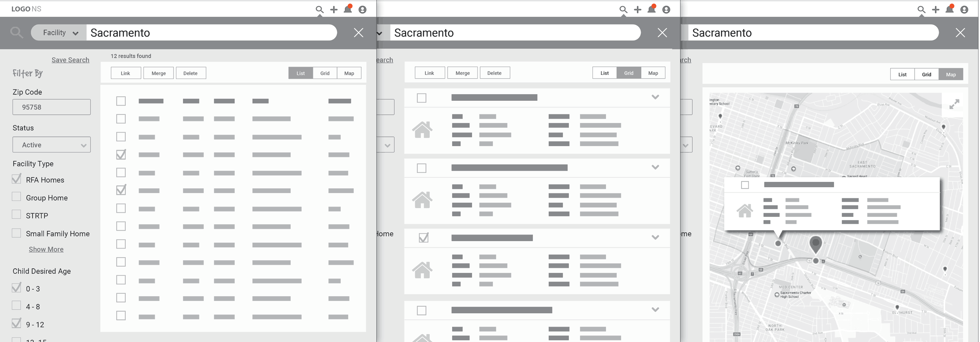Screen dimensions: 980x342
Task: Open the Status dropdown showing Active
Action: point(51,145)
